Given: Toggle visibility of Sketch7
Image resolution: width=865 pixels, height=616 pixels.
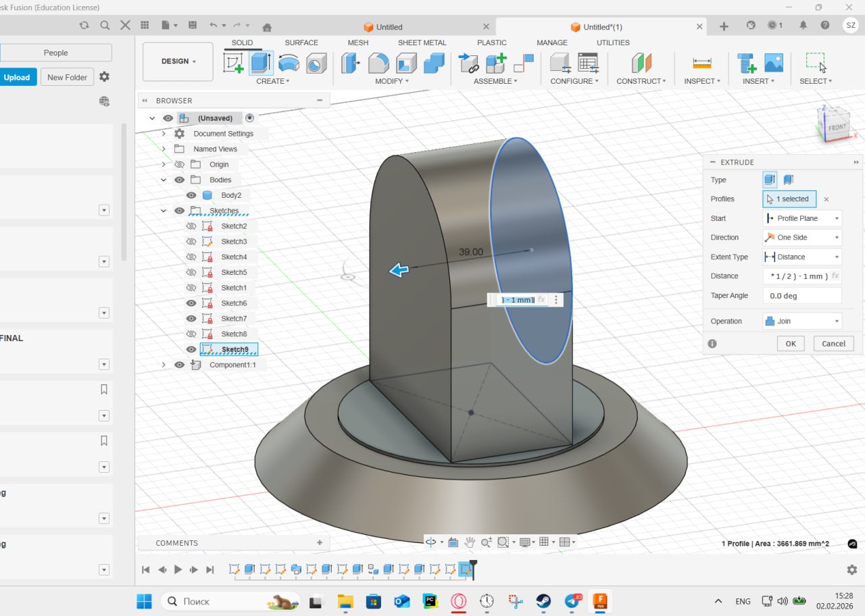Looking at the screenshot, I should [x=191, y=319].
